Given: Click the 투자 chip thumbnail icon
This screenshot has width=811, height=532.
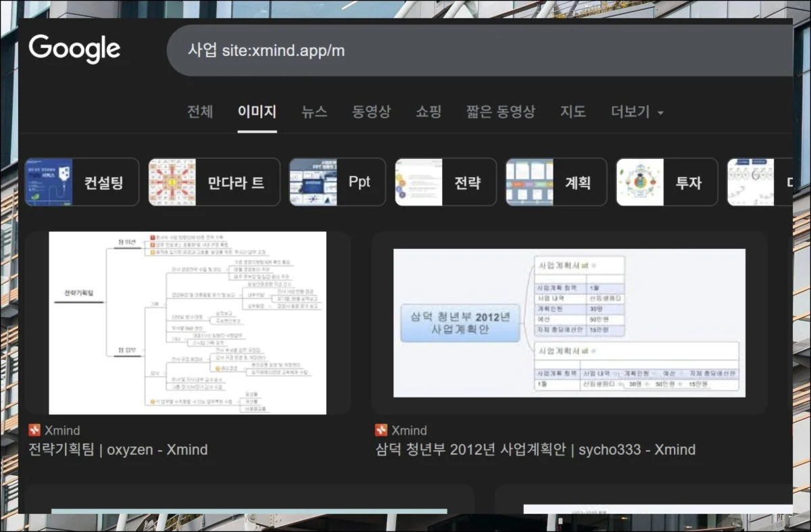Looking at the screenshot, I should (640, 182).
